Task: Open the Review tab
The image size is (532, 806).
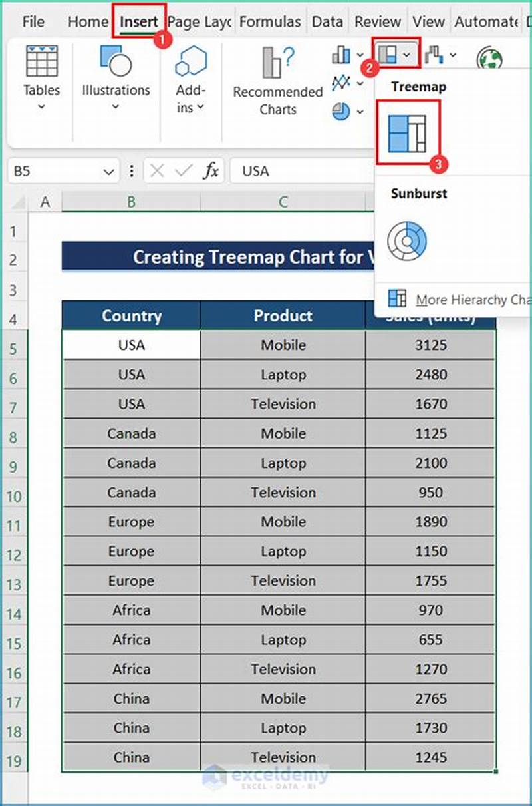Action: click(377, 21)
